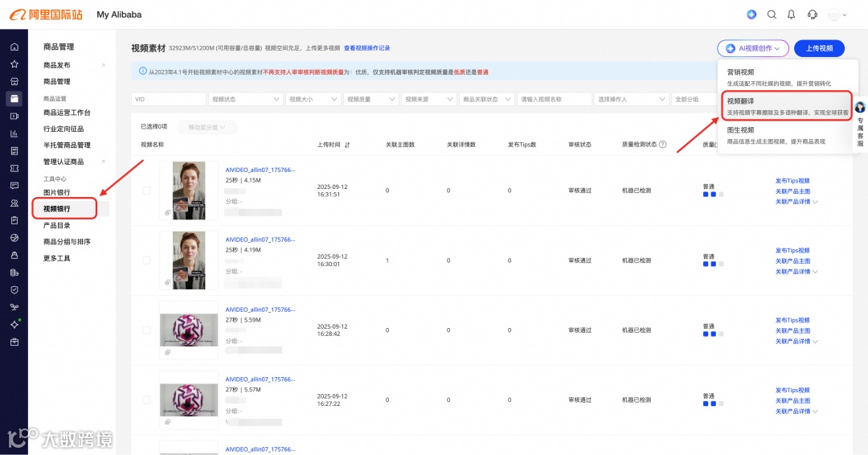Screen dimensions: 868x455
Task: Click 发布Tips视频 for the 16:27:22 video
Action: [x=792, y=390]
